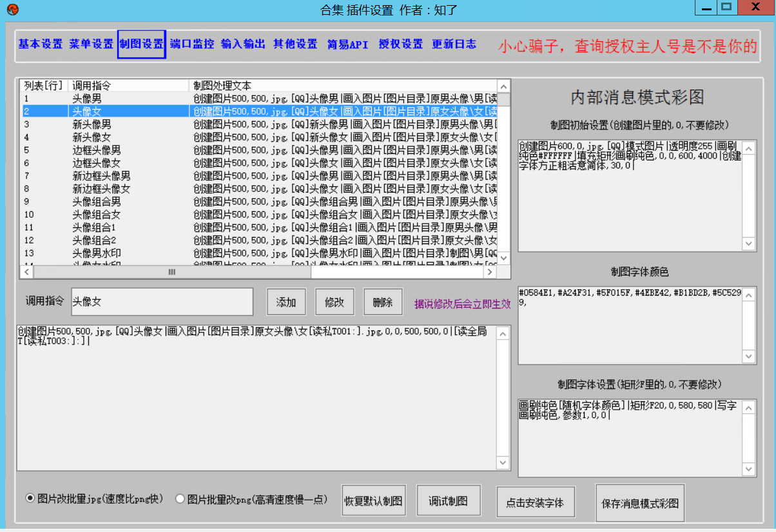This screenshot has height=532, width=776.
Task: Minimize the plugin settings window
Action: click(x=707, y=7)
